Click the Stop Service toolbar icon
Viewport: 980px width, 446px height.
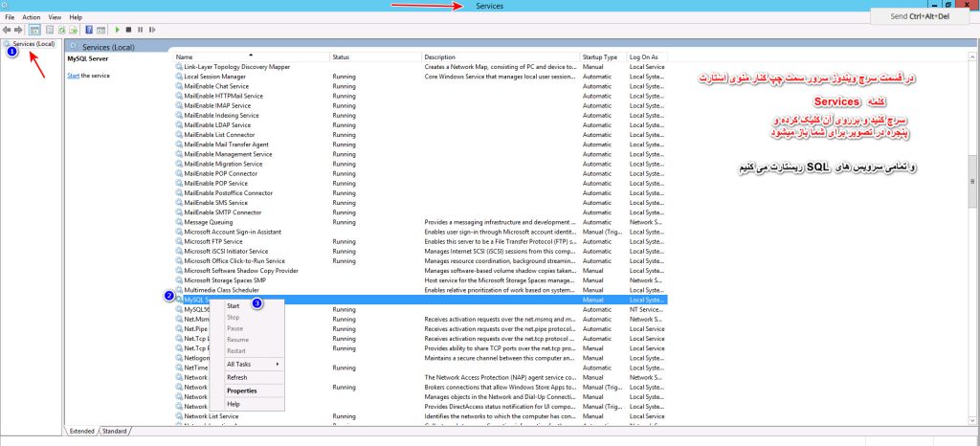(x=128, y=30)
